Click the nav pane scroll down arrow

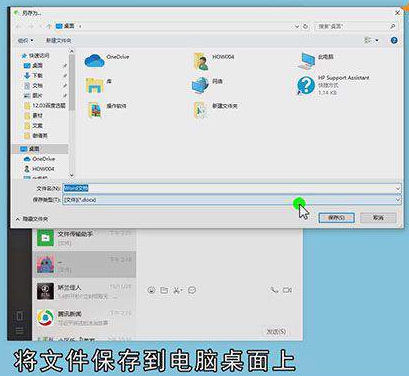72,175
